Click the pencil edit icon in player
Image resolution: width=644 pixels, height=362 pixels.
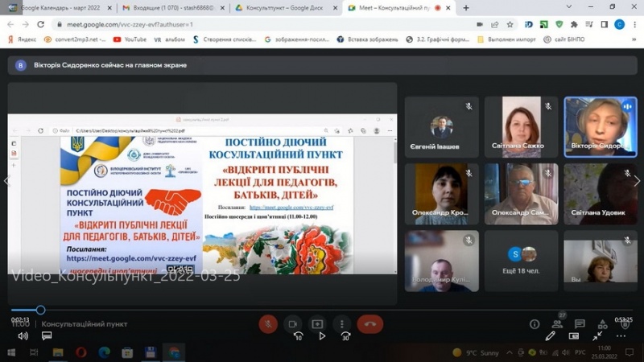pyautogui.click(x=551, y=336)
